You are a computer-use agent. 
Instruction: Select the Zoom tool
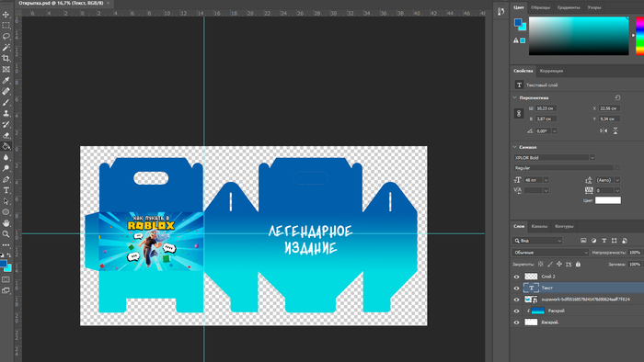(6, 234)
